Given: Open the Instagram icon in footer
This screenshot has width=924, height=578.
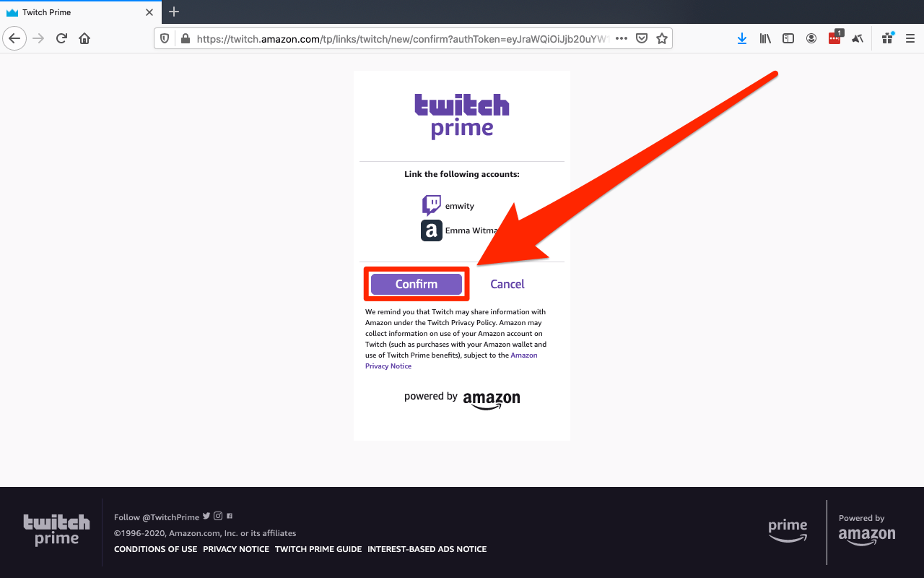Looking at the screenshot, I should 218,516.
